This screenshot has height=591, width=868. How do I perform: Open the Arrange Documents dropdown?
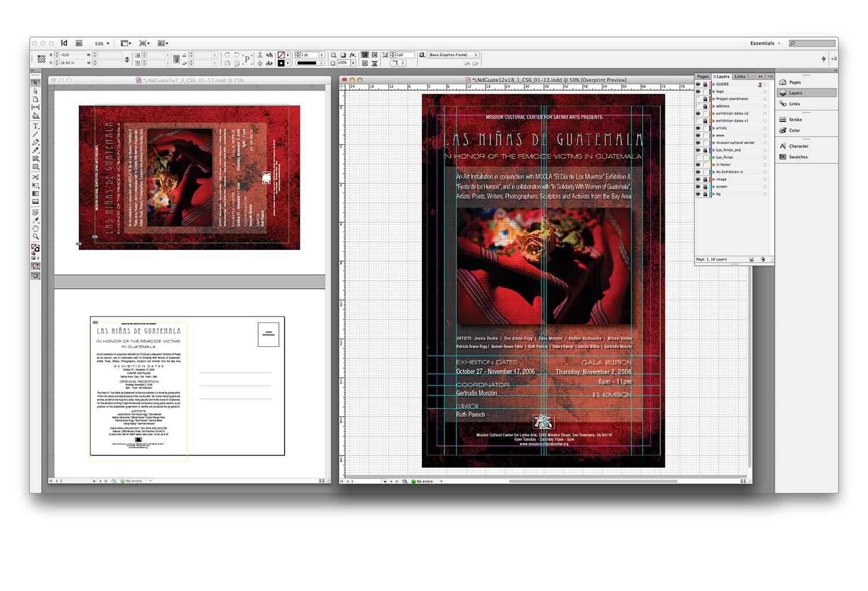(x=163, y=43)
